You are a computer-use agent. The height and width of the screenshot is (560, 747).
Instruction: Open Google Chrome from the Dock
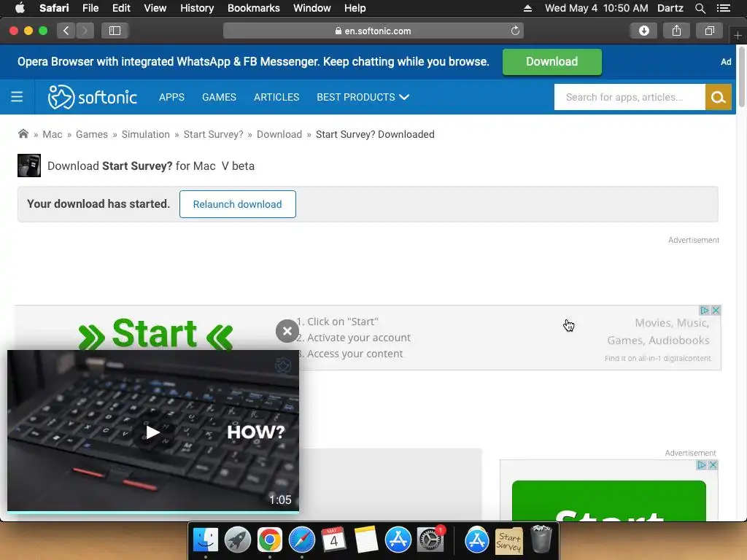coord(270,540)
